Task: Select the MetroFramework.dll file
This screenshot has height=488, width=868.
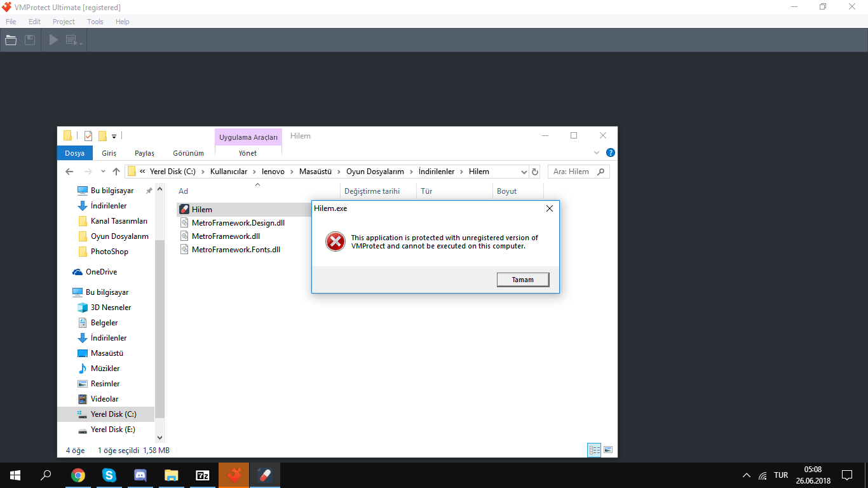Action: 226,236
